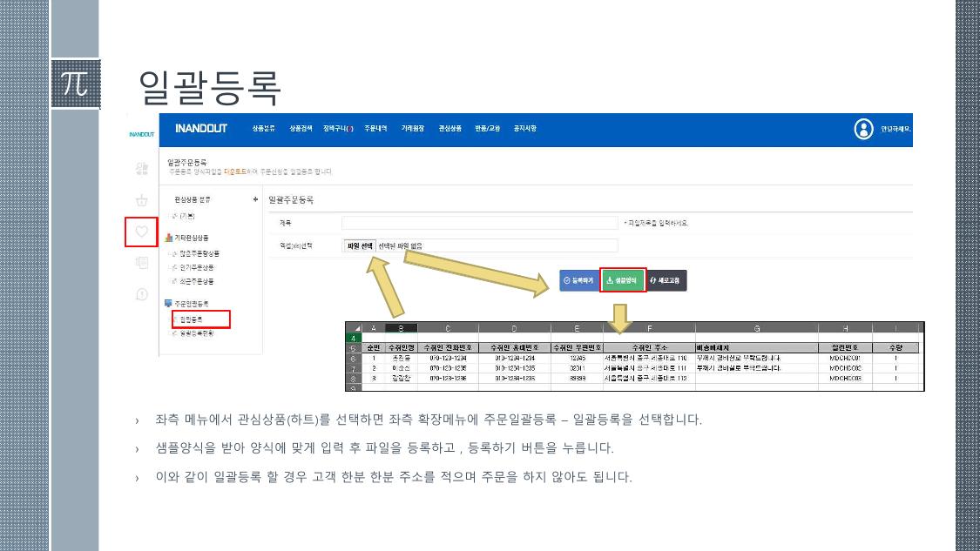The width and height of the screenshot is (980, 551).
Task: Click the plus icon beside 관심상품 분류
Action: (x=255, y=199)
